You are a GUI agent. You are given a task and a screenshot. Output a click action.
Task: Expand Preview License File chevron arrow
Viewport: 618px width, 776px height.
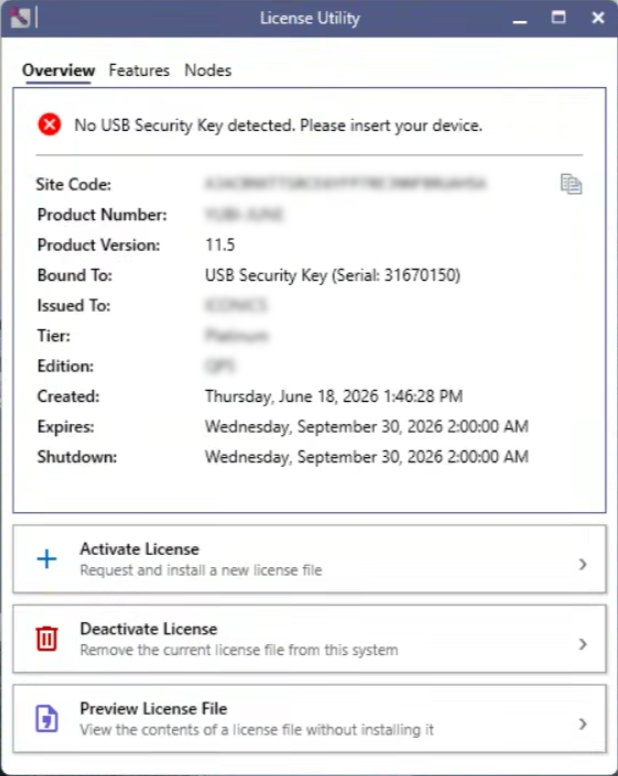[583, 724]
